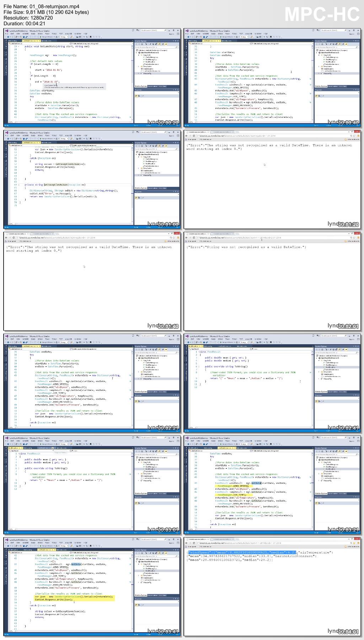364x640 pixels.
Task: Click browser address bar in 00:04:01 frame
Action: 275,543
